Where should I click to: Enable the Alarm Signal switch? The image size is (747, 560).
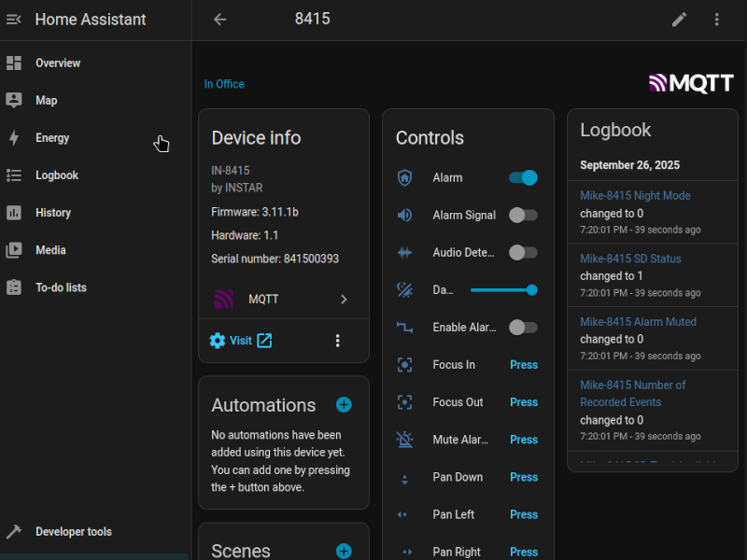tap(523, 216)
